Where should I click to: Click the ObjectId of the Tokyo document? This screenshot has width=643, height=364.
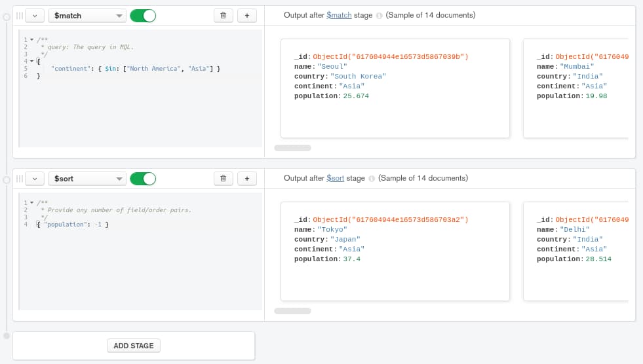click(391, 219)
